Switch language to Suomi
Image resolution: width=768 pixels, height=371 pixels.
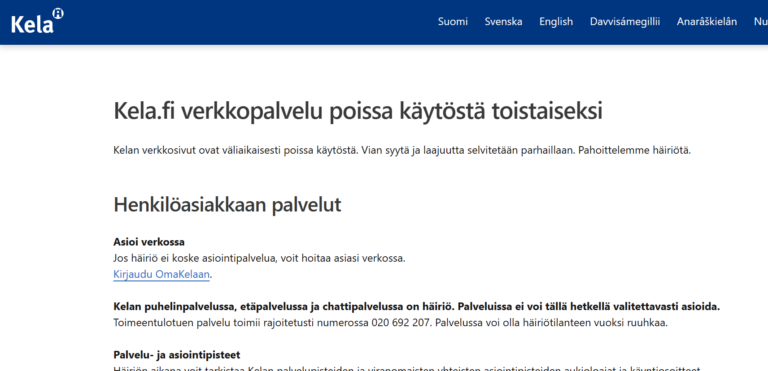(x=453, y=22)
